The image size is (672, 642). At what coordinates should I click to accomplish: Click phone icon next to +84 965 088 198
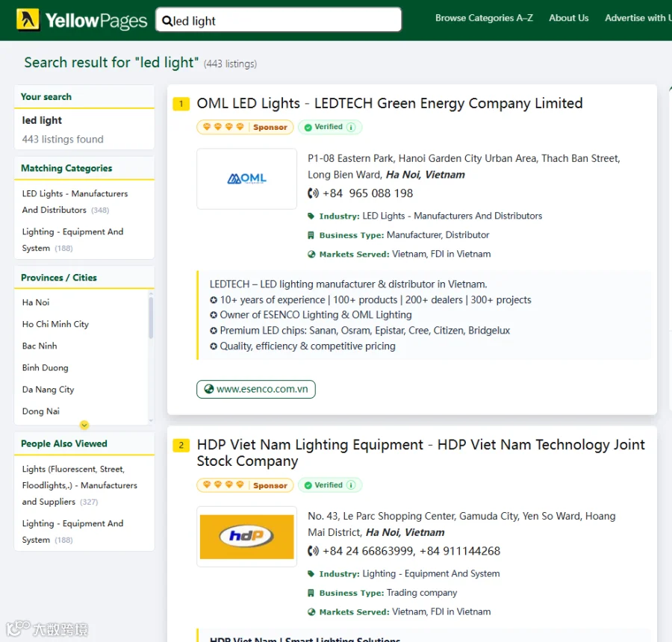[314, 193]
